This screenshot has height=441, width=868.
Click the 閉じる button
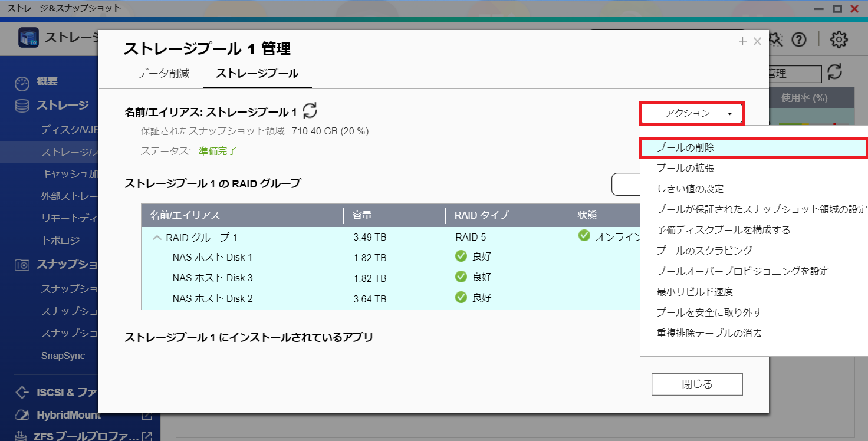pos(696,384)
